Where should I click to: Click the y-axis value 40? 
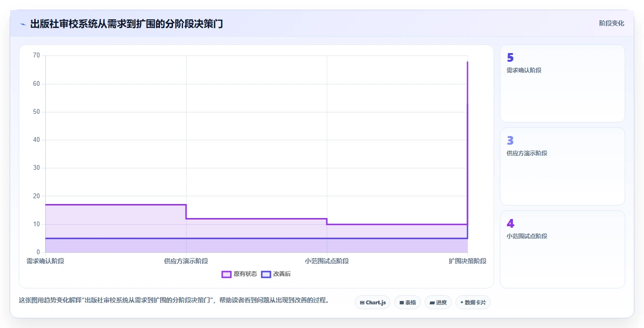tap(37, 140)
